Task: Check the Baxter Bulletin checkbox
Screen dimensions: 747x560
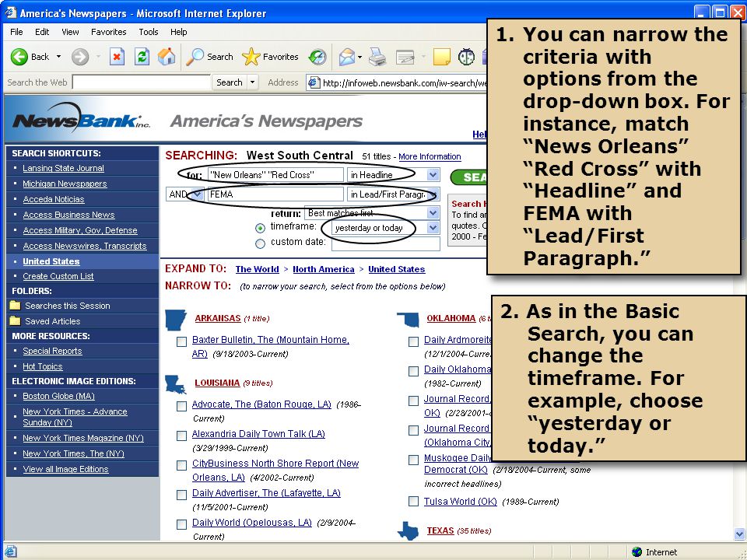Action: [x=181, y=341]
